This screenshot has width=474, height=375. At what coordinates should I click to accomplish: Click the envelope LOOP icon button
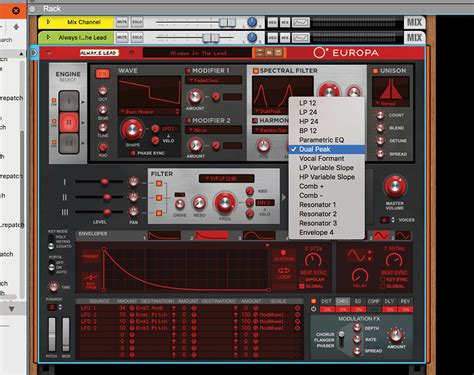coord(284,273)
